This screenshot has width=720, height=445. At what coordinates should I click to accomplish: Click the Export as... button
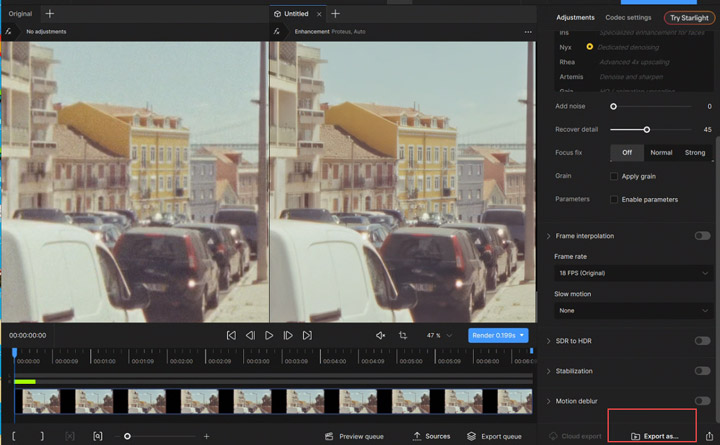click(x=654, y=436)
